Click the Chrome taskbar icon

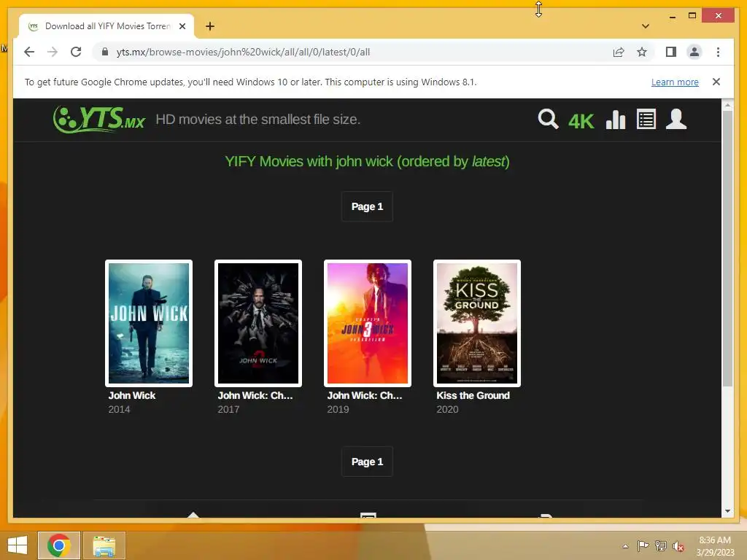pos(59,545)
